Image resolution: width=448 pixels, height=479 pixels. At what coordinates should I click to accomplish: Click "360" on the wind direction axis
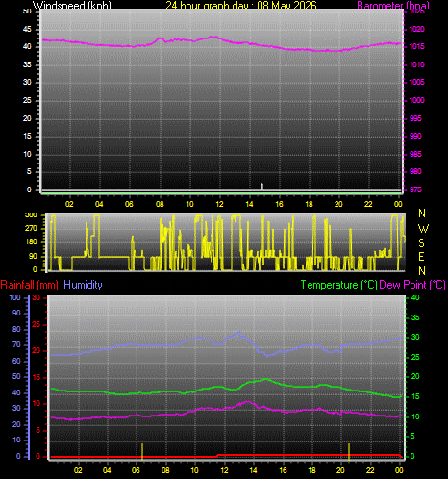(x=31, y=215)
